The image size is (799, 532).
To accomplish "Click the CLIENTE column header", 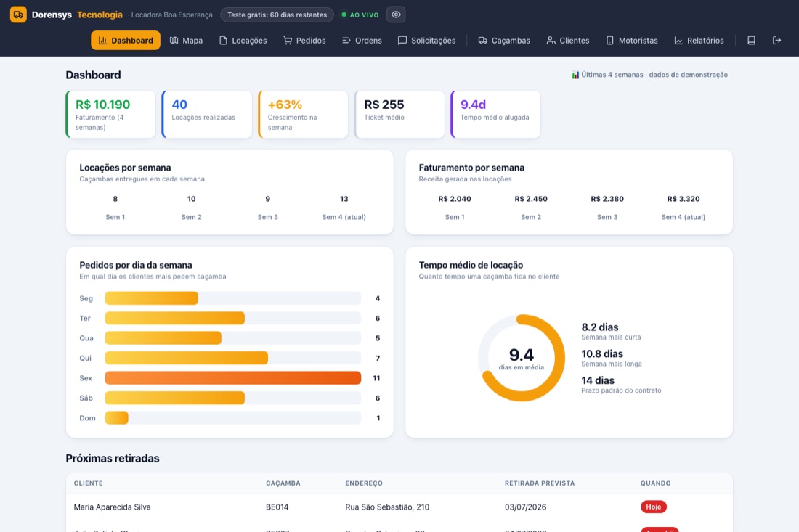I will click(88, 483).
